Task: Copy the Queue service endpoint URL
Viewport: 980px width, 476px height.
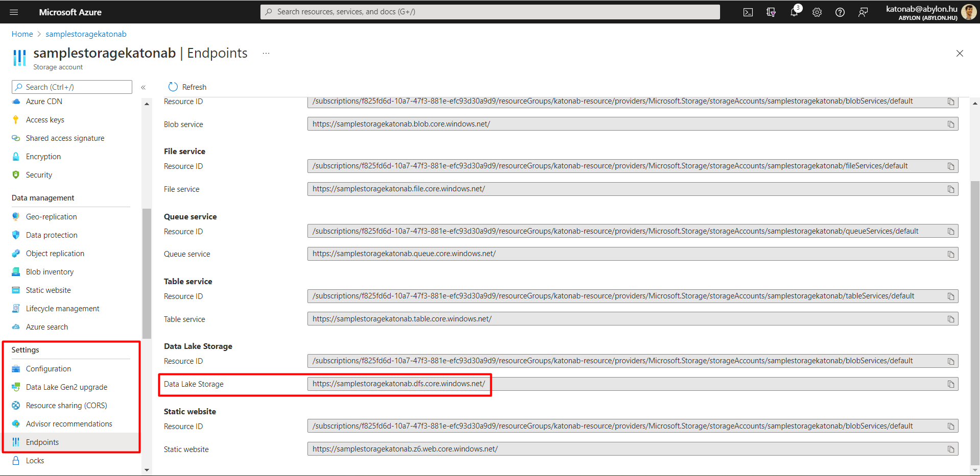Action: [951, 254]
